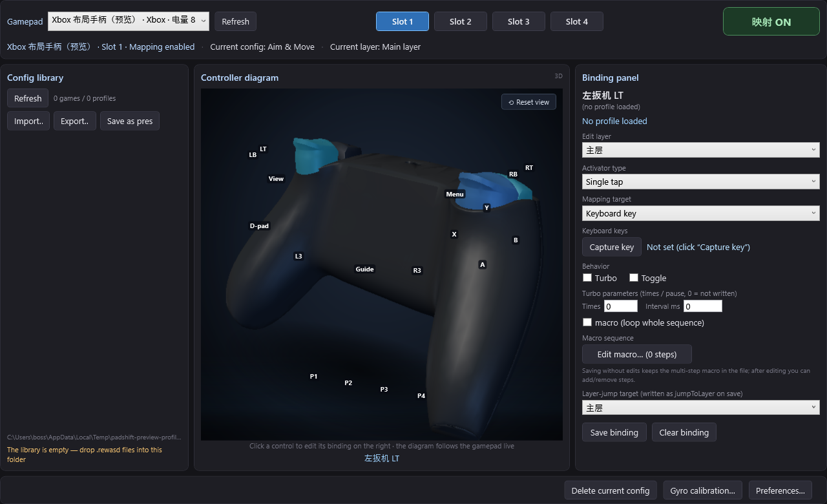
Task: Expand the Mapping target dropdown
Action: pyautogui.click(x=701, y=213)
